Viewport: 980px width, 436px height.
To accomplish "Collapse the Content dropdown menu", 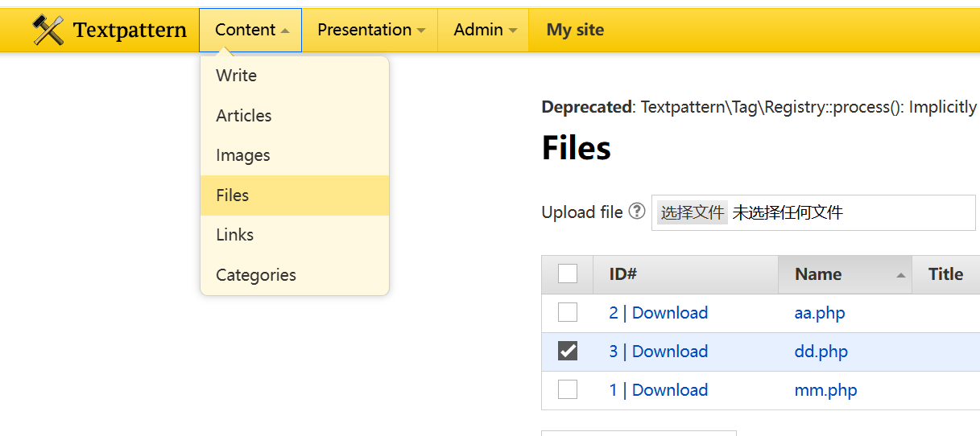I will [250, 30].
